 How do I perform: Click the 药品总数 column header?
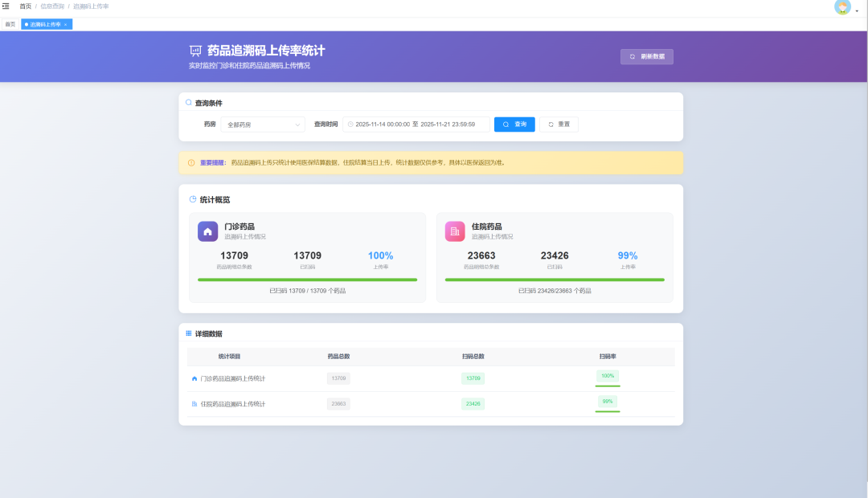(338, 357)
